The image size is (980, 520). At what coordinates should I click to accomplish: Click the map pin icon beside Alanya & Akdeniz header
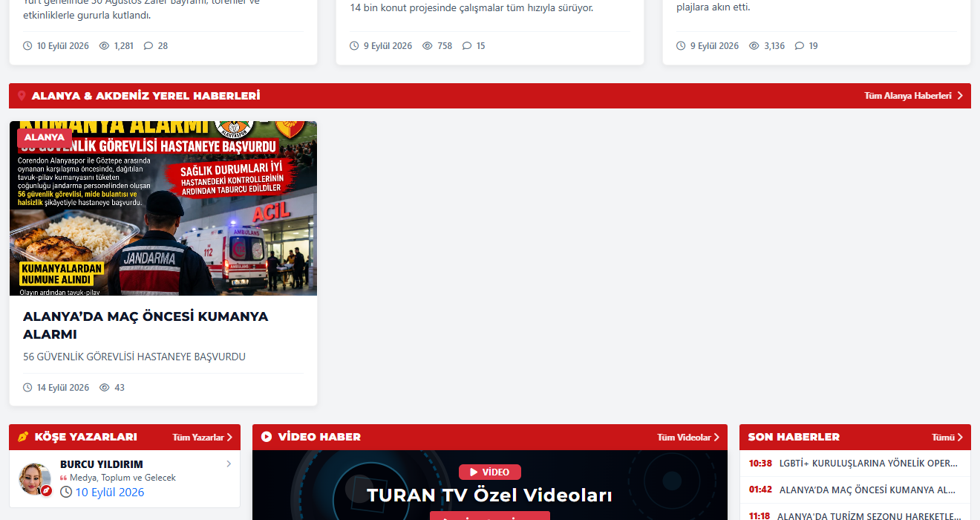click(x=22, y=96)
